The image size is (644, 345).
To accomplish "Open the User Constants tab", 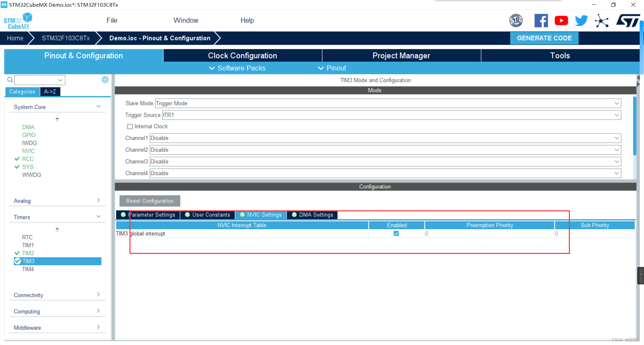I will coord(208,215).
